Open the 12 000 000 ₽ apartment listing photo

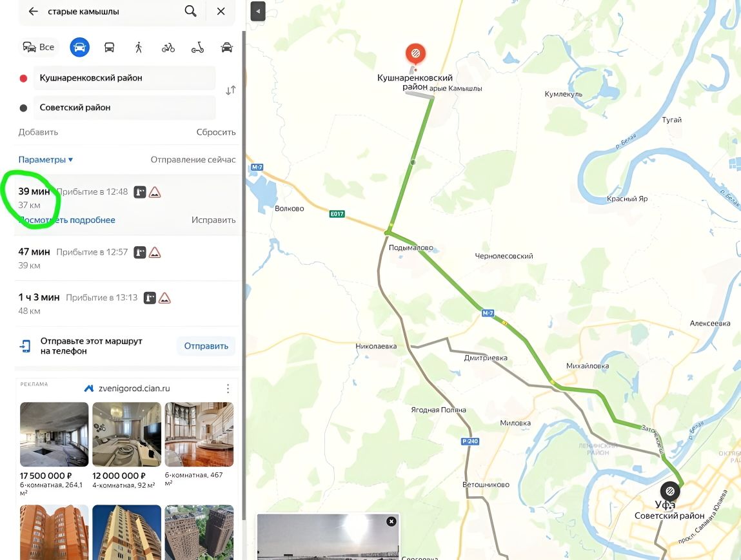126,434
